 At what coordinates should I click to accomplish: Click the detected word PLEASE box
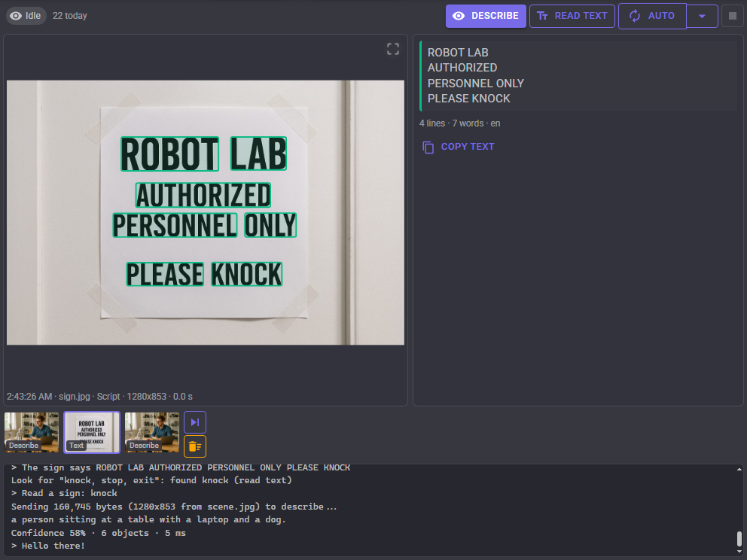(165, 274)
